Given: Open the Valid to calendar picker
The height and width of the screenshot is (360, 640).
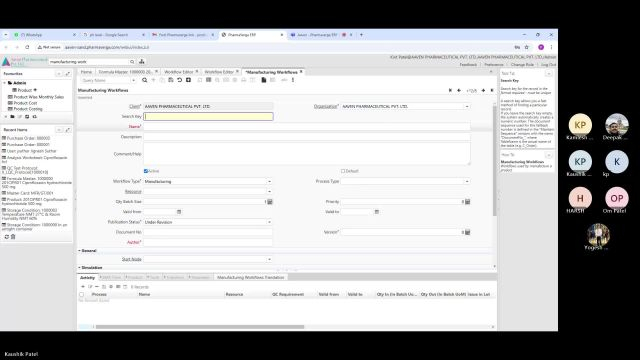Looking at the screenshot, I should tap(376, 212).
